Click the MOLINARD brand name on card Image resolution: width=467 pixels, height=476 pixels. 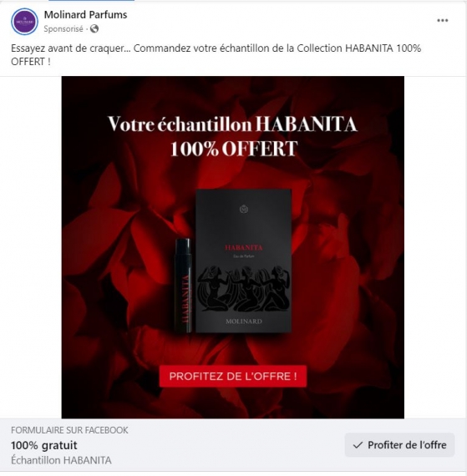(x=244, y=322)
